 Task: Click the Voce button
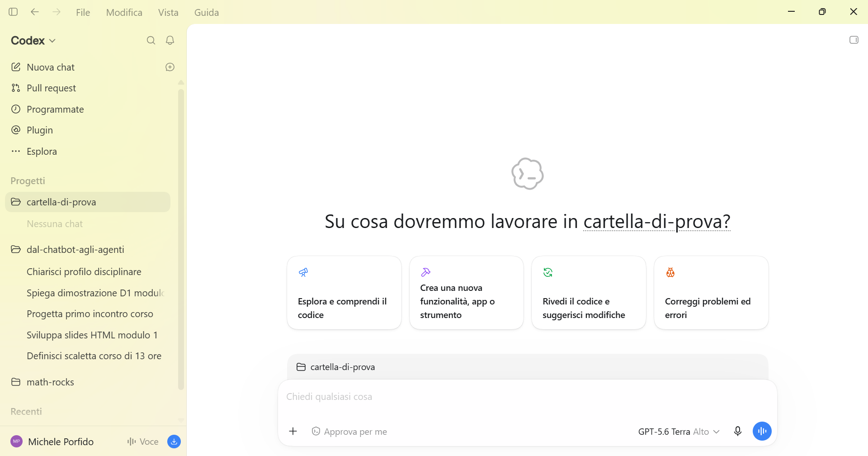[x=143, y=442]
